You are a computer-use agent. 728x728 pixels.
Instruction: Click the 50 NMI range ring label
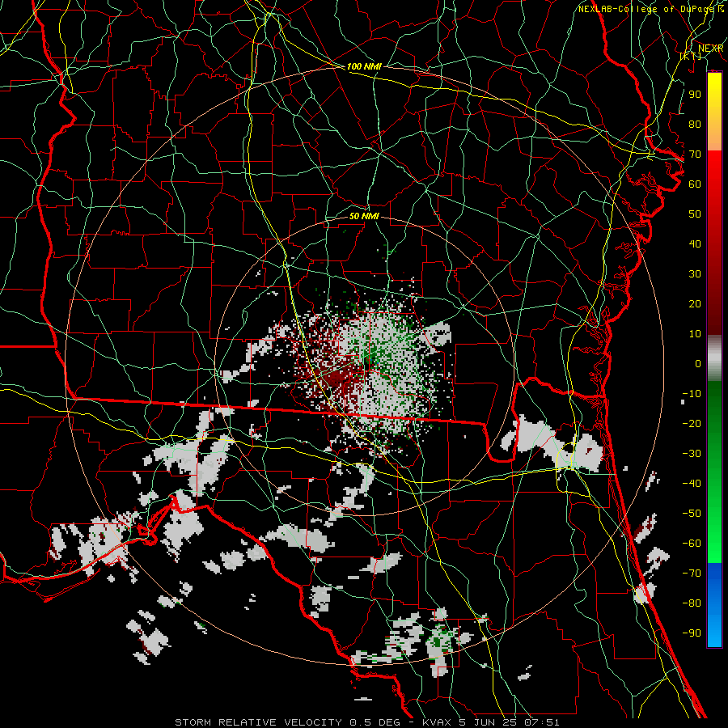364,216
